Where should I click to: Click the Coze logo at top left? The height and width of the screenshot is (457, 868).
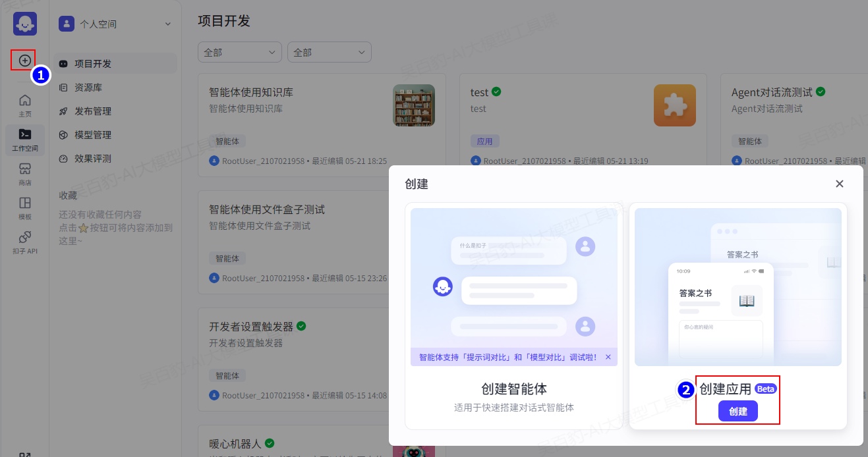pos(25,24)
